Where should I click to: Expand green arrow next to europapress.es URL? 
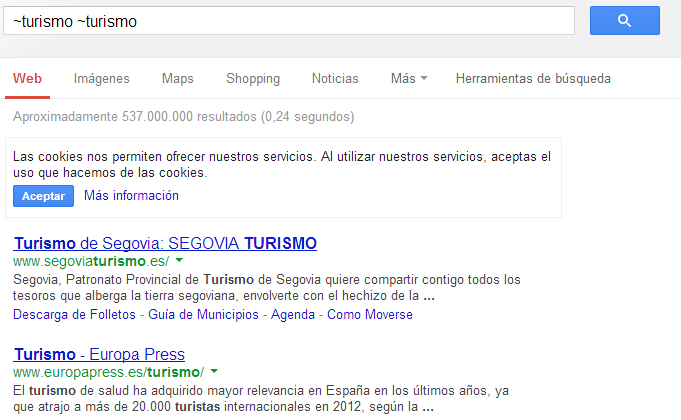click(x=214, y=372)
